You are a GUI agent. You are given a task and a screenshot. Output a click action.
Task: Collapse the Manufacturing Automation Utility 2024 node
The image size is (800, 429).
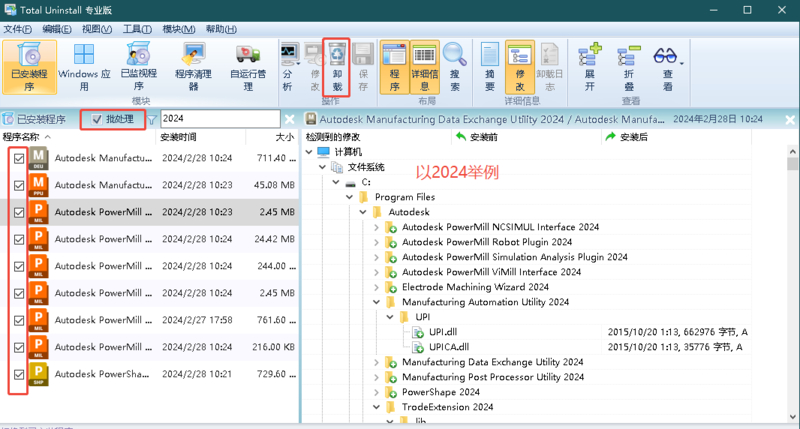[377, 302]
